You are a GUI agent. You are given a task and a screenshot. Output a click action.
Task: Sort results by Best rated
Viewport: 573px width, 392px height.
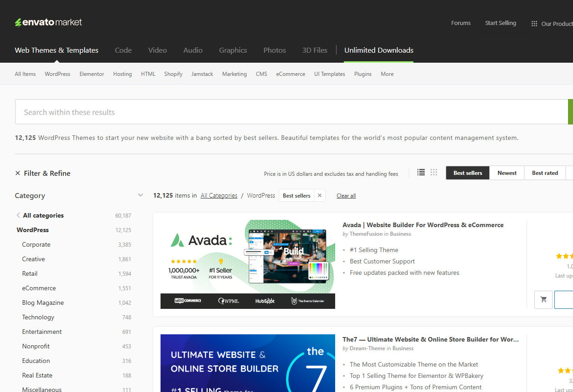click(545, 173)
